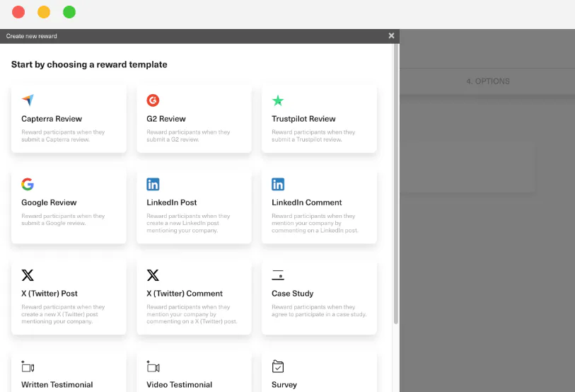Select the Written Testimonial template title

(x=57, y=385)
